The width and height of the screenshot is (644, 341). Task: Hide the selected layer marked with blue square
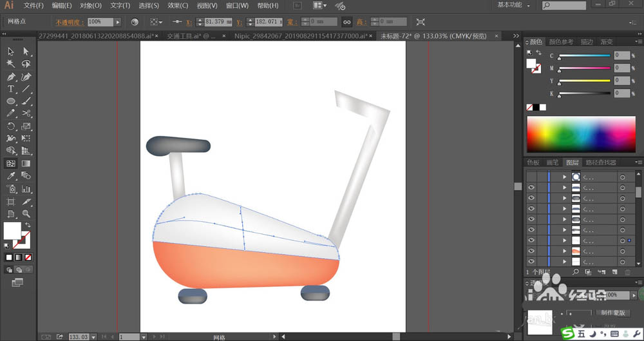[x=531, y=240]
